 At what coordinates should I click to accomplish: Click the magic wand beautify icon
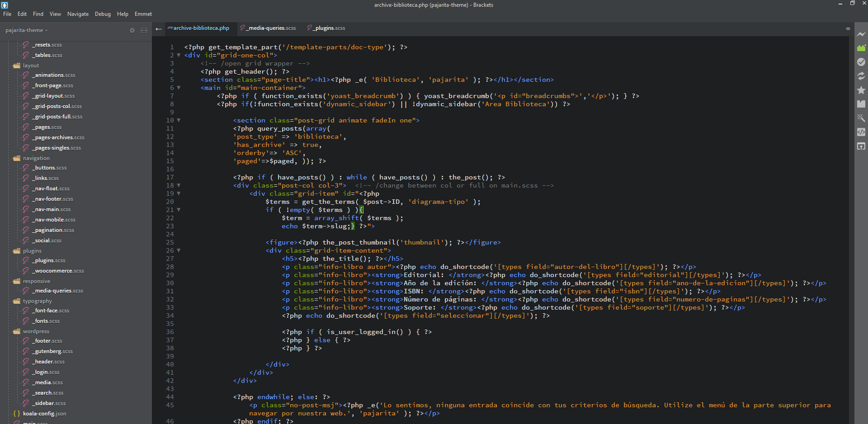(861, 118)
